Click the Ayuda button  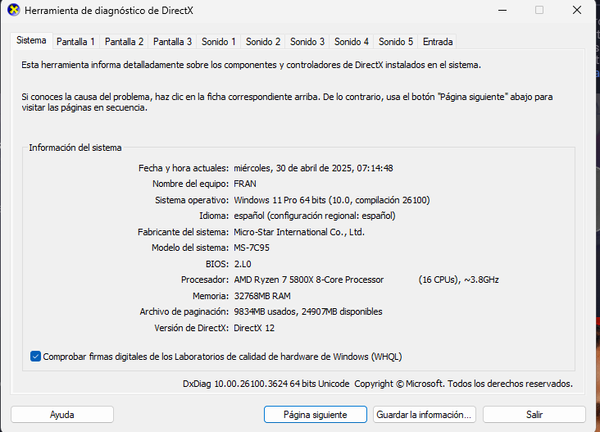tap(62, 414)
